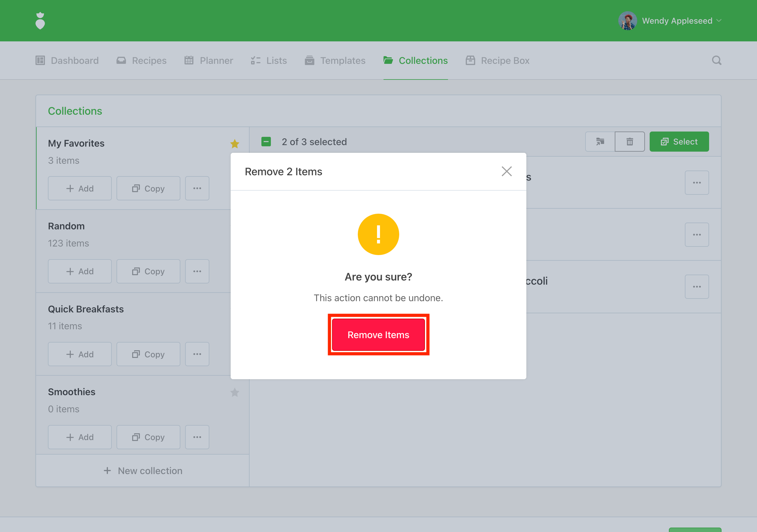This screenshot has width=757, height=532.
Task: Open My Favorites more options menu
Action: [x=197, y=188]
